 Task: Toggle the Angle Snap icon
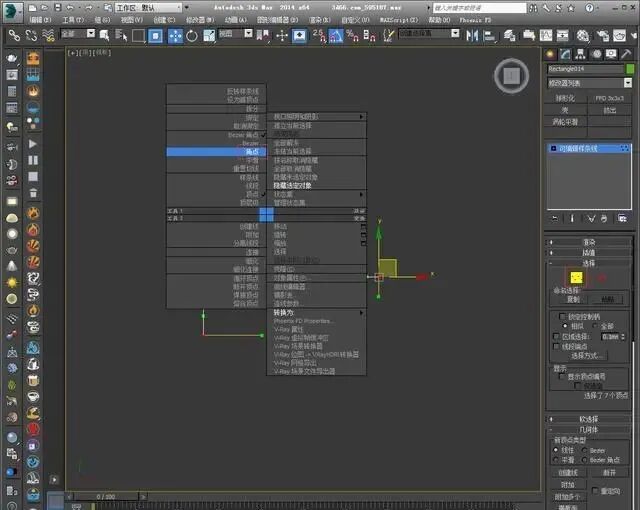(x=336, y=36)
